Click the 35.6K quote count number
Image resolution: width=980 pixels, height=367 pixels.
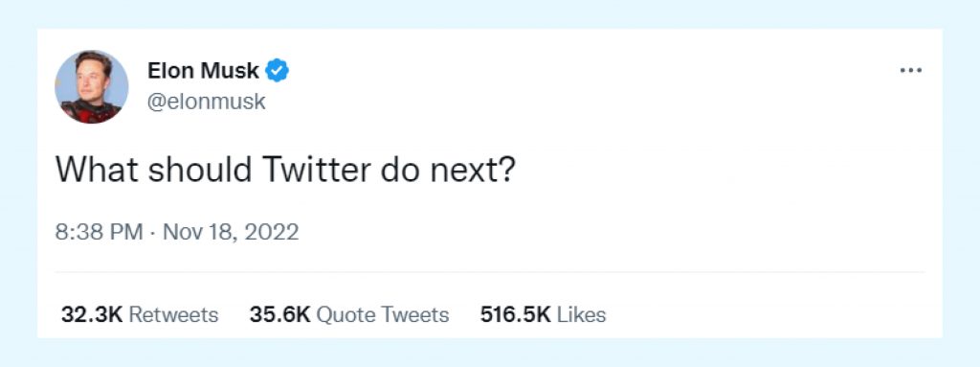[x=280, y=314]
